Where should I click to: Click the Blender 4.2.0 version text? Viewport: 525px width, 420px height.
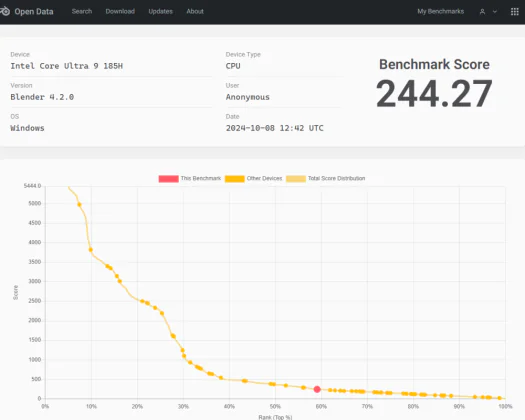42,97
